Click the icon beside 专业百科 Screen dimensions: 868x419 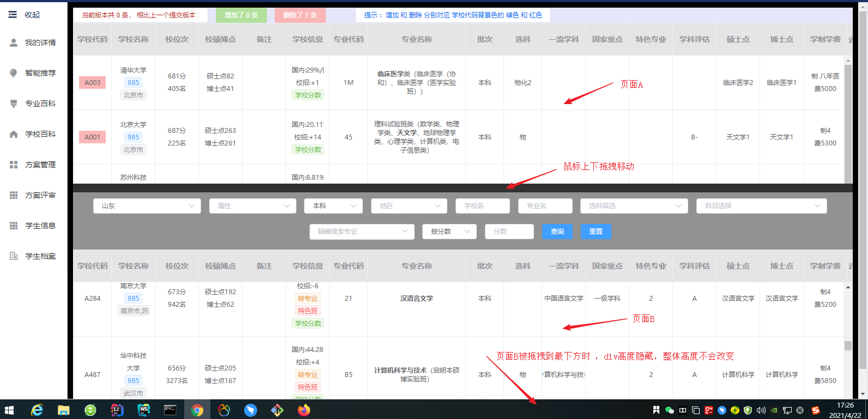[14, 104]
